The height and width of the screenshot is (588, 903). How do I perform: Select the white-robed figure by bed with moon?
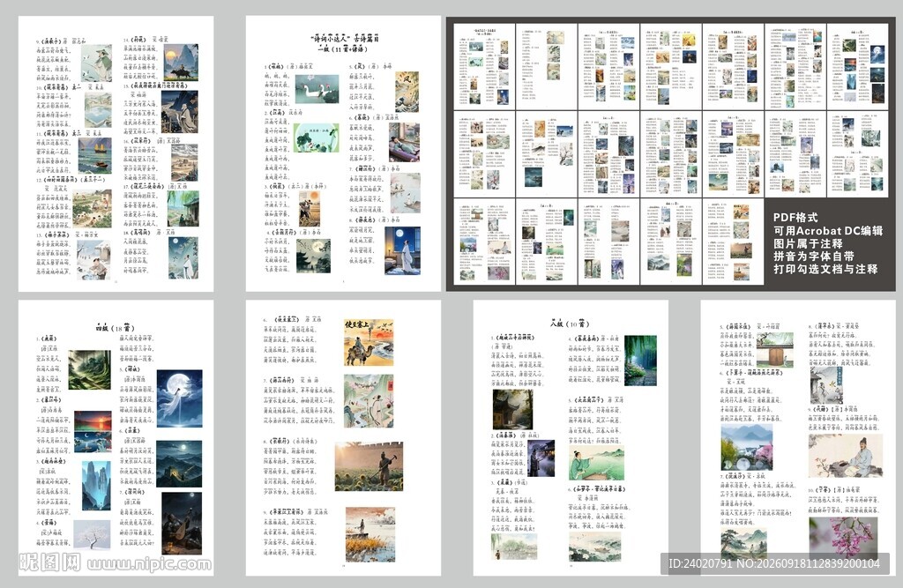402,250
